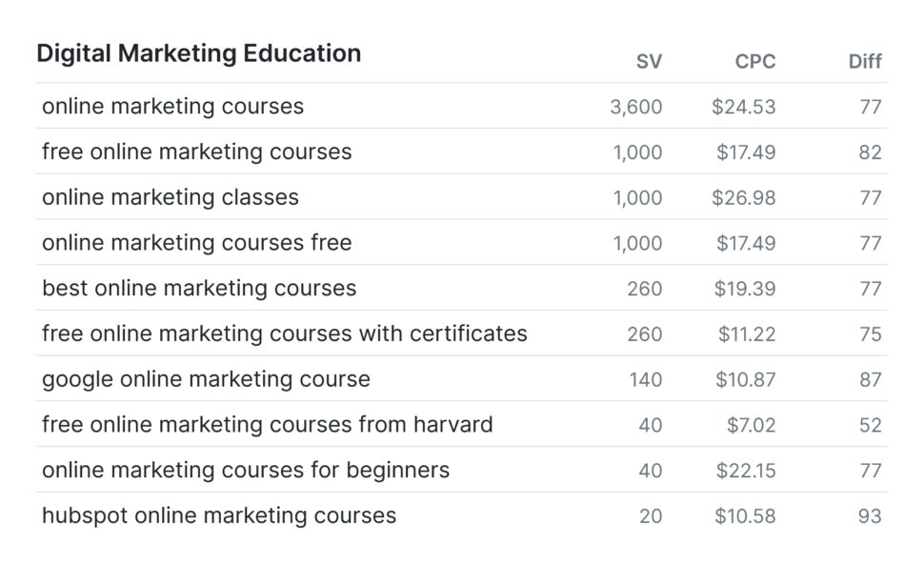Open 'online marketing courses for beginners' row
Viewport: 924px width, 564px height.
[462, 470]
